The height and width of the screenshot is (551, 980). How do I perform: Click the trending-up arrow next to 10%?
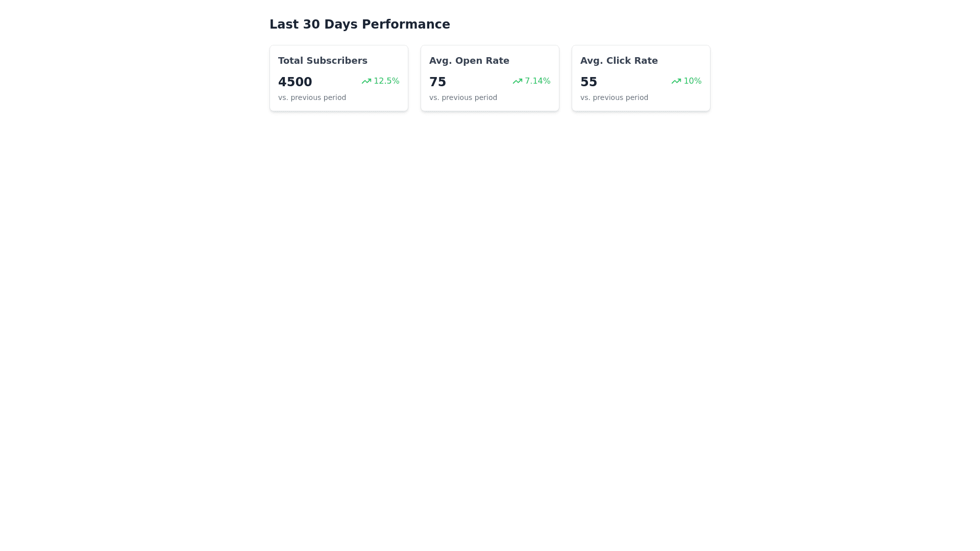point(676,81)
